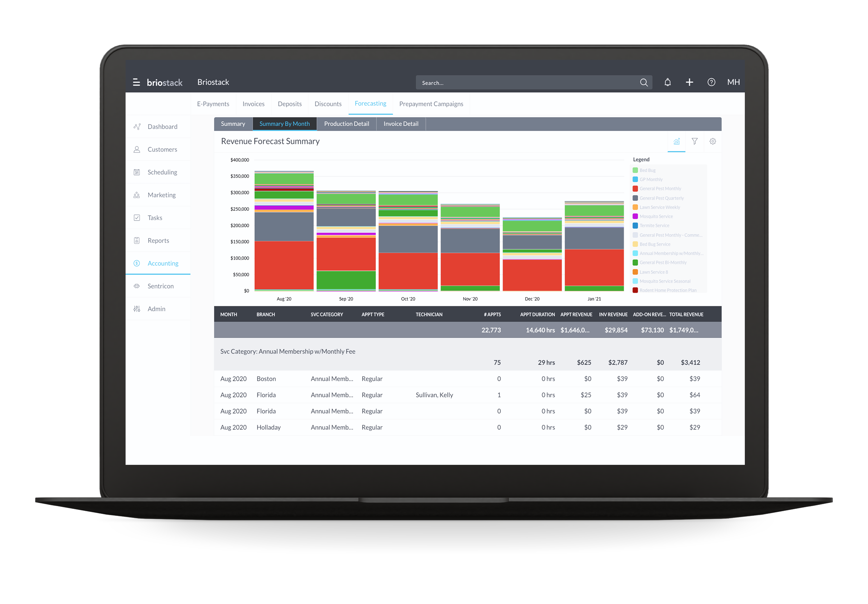
Task: Open the notifications bell
Action: 667,82
